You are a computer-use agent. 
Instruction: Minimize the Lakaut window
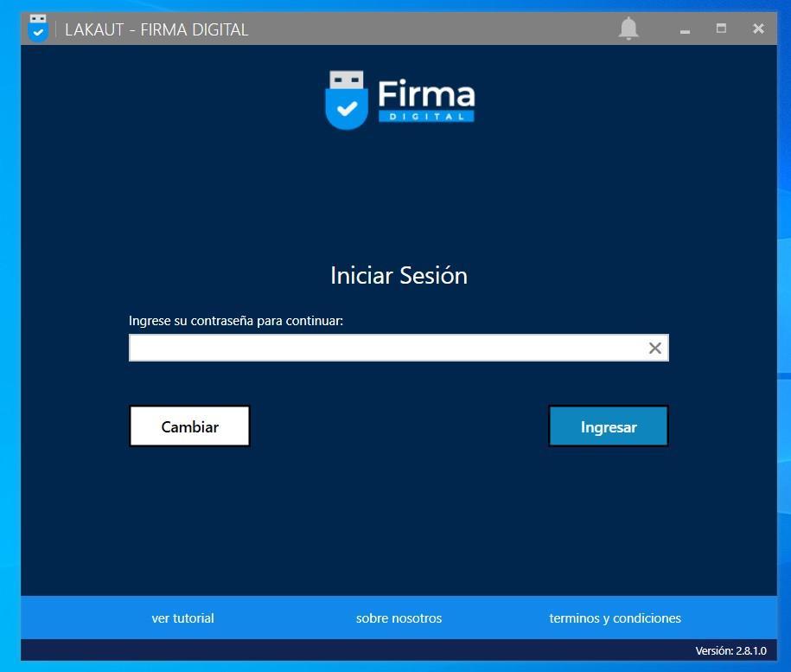coord(685,30)
